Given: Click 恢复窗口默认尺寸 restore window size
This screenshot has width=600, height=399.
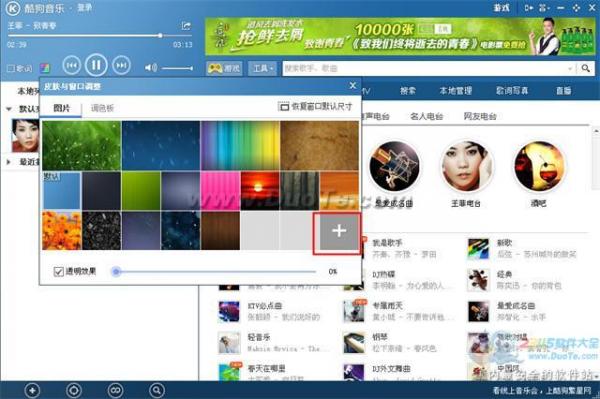Looking at the screenshot, I should coord(315,107).
